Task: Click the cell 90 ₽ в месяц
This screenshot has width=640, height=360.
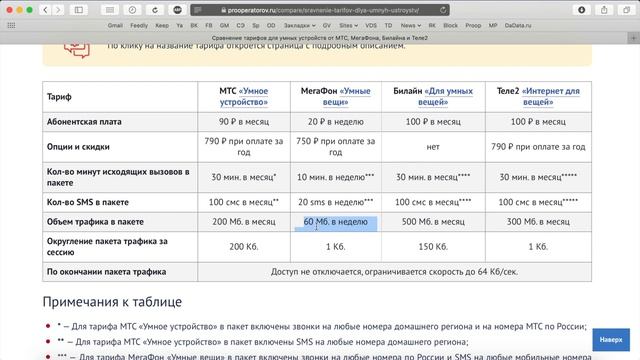Action: tap(244, 122)
